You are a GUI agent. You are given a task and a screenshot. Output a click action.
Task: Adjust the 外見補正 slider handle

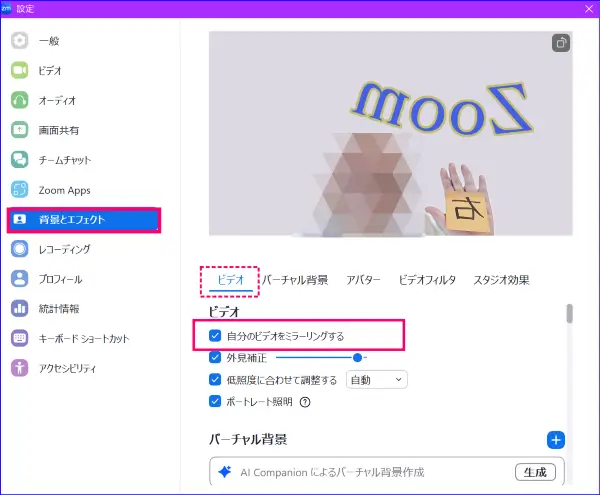(357, 358)
